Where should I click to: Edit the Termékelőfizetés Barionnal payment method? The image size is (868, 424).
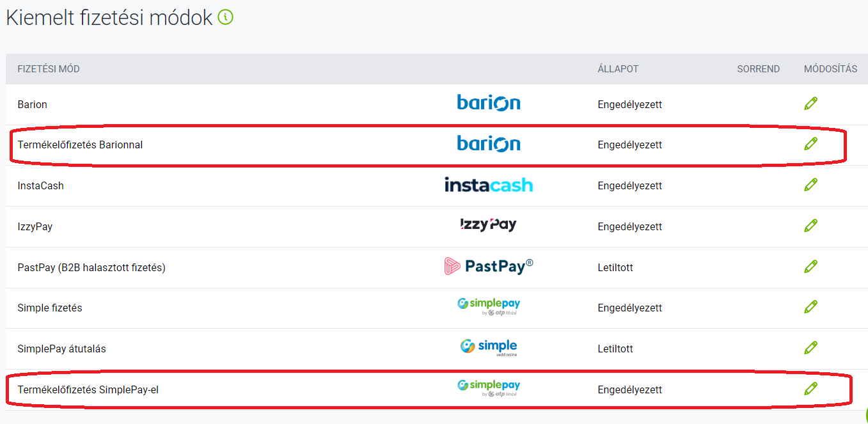click(x=811, y=144)
